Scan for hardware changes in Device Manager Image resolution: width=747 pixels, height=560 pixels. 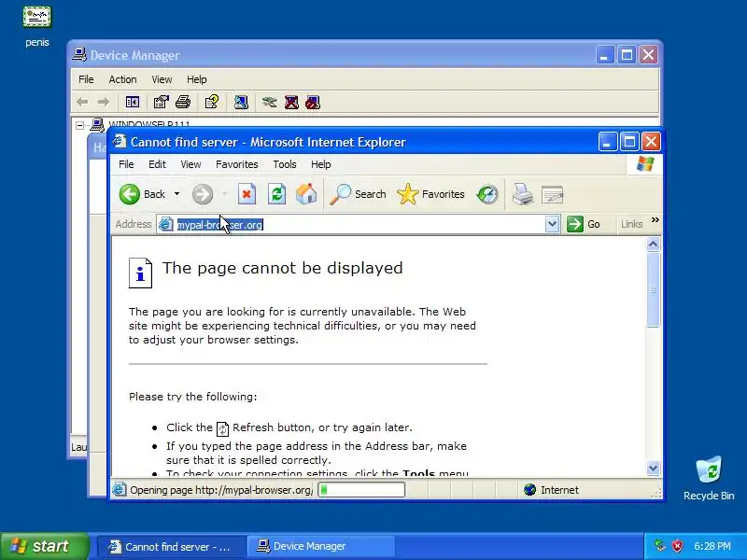241,102
